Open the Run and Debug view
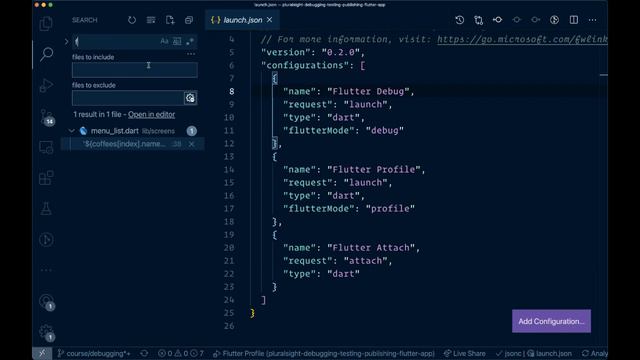Image resolution: width=640 pixels, height=360 pixels. [x=46, y=85]
